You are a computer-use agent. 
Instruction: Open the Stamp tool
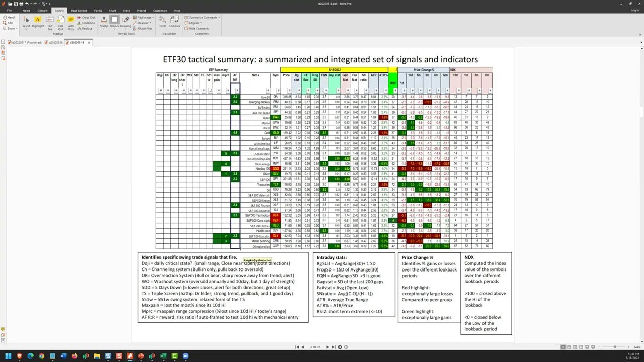click(x=104, y=22)
